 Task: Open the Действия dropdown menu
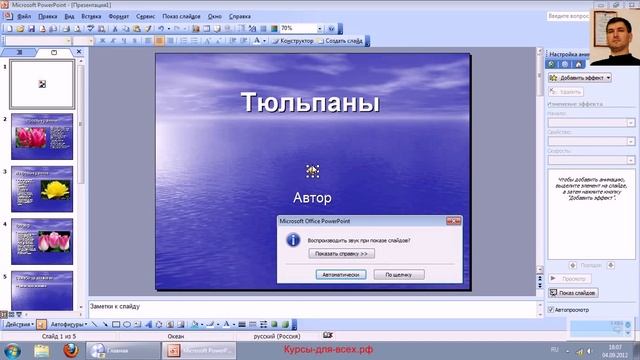[20, 324]
